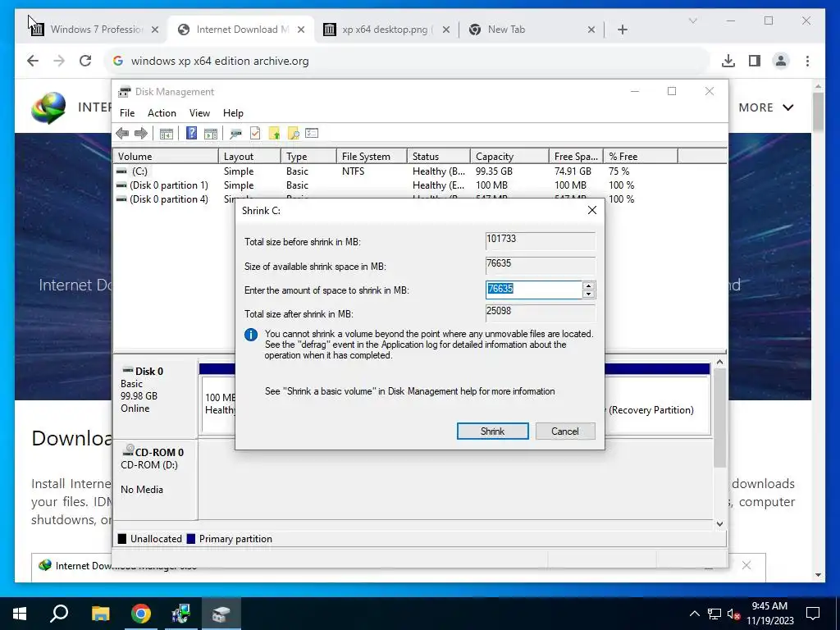Sort by the Status column header

pyautogui.click(x=439, y=157)
